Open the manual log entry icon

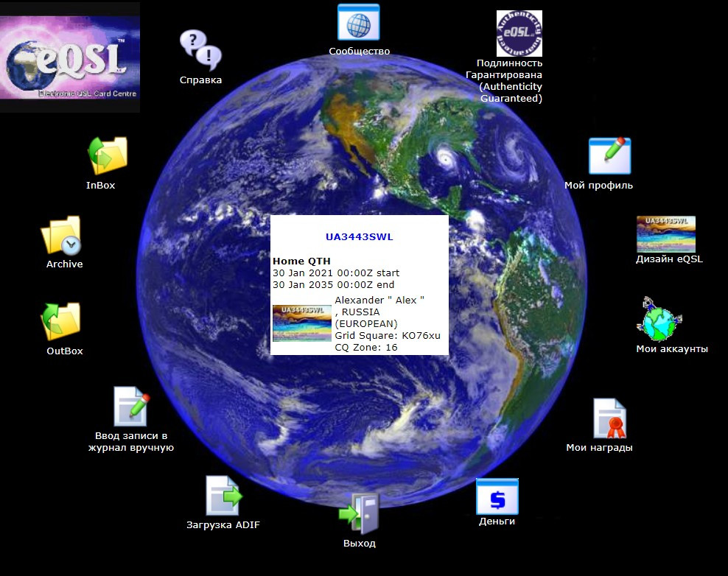(131, 407)
